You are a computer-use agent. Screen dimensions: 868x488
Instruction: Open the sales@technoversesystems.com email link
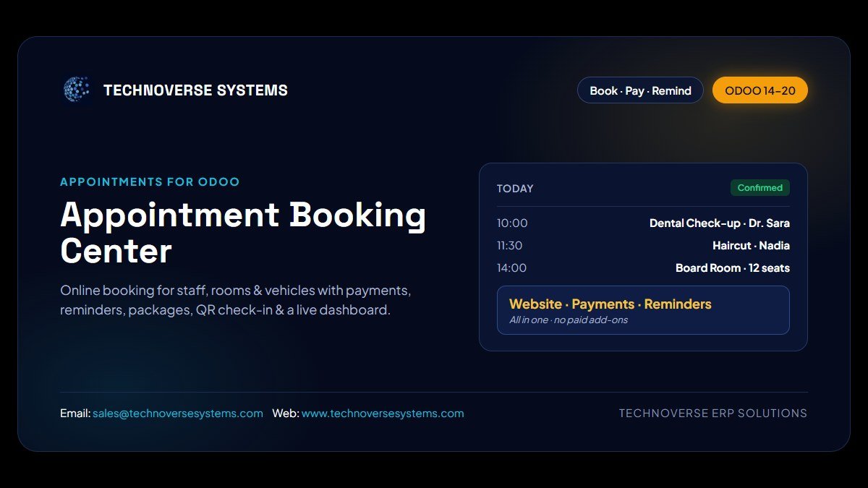(178, 414)
